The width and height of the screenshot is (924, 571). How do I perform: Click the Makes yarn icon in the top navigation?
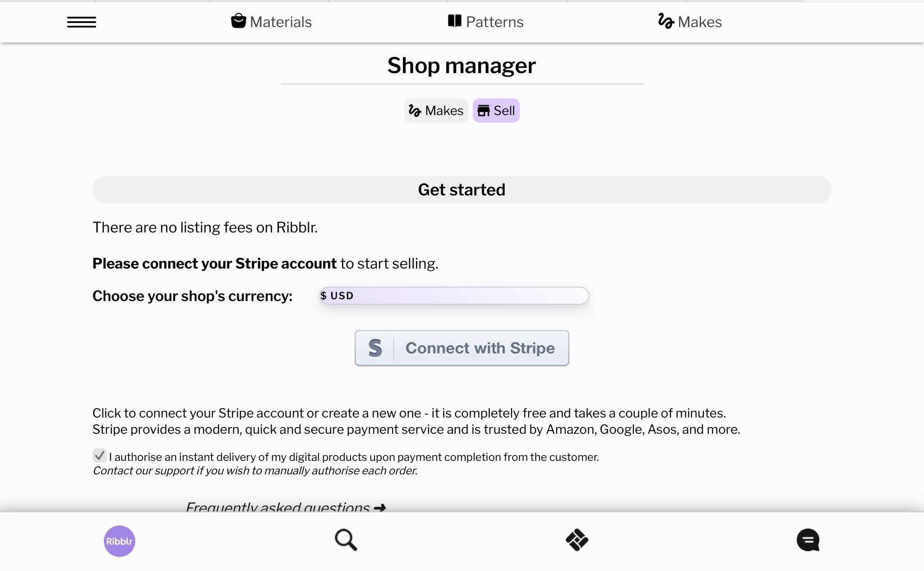[665, 21]
